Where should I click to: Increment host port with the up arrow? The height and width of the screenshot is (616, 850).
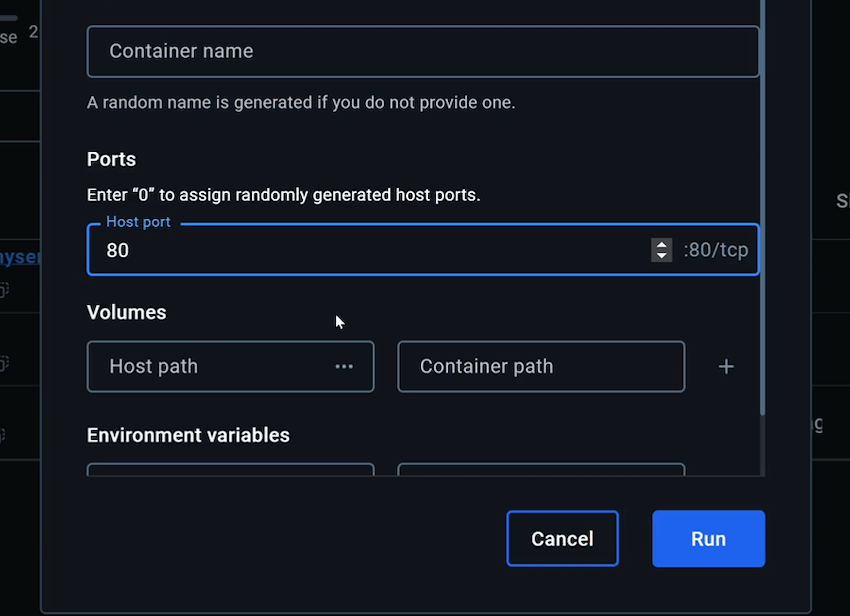[x=661, y=244]
